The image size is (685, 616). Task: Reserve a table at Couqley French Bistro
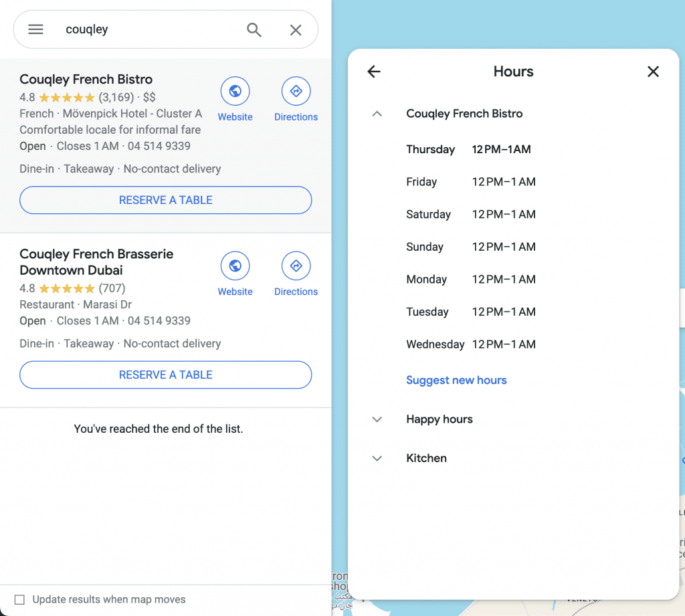tap(166, 200)
